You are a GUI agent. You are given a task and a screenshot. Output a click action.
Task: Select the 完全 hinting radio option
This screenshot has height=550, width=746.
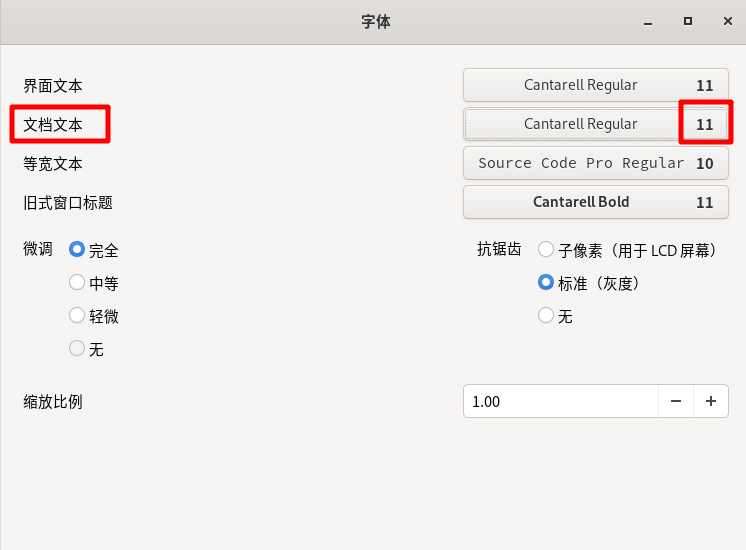[77, 250]
